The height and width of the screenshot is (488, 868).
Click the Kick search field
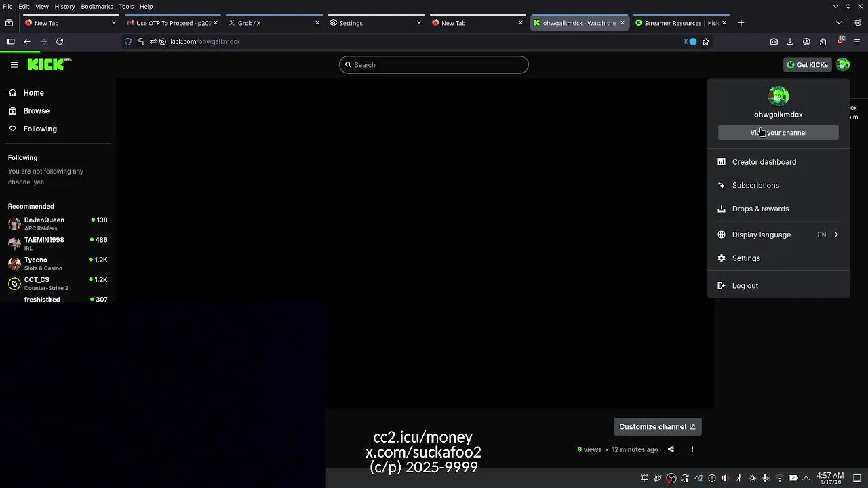coord(434,64)
